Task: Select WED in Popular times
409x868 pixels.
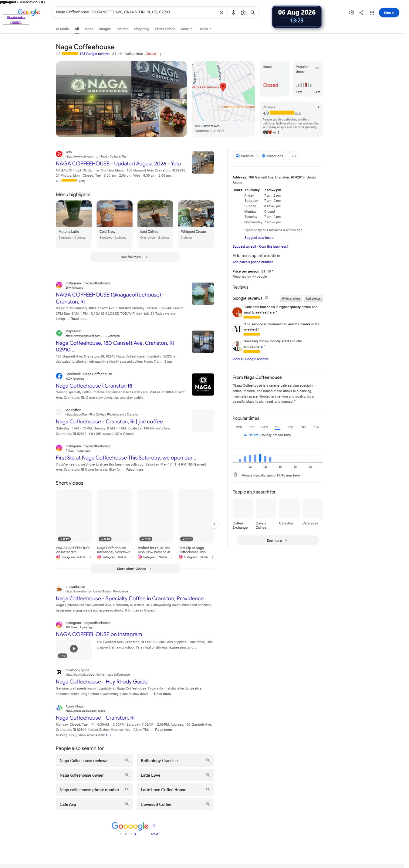Action: coord(265,427)
